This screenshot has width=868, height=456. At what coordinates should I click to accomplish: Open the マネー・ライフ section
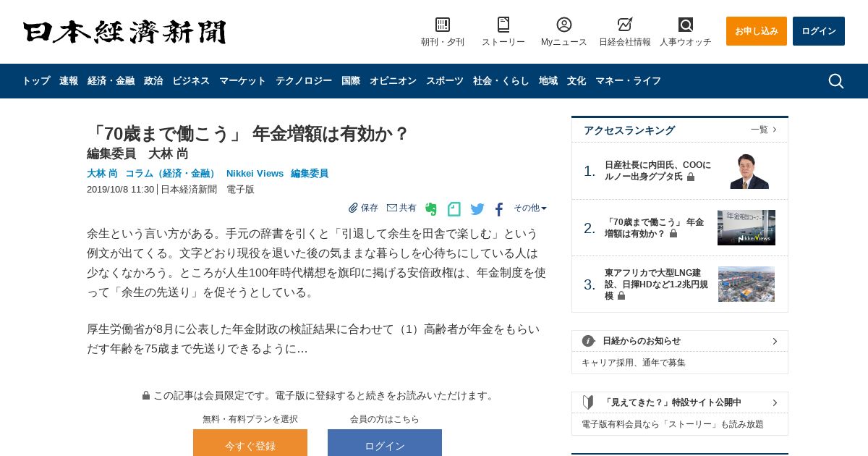(628, 81)
